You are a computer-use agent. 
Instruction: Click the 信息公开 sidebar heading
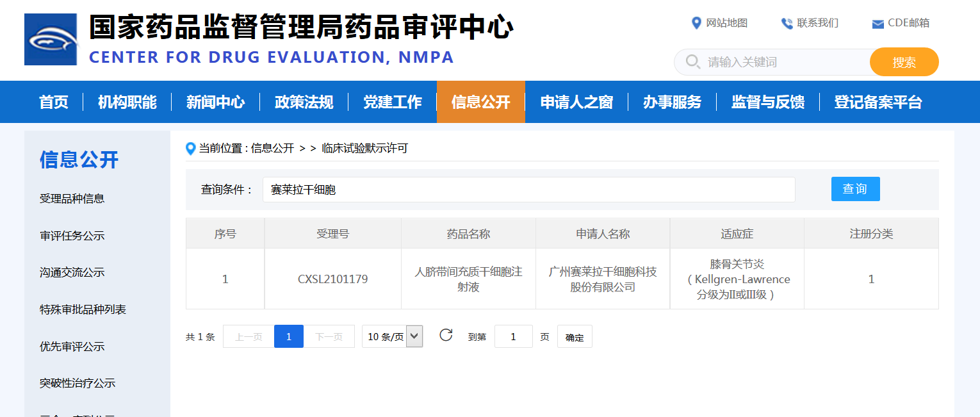point(79,159)
